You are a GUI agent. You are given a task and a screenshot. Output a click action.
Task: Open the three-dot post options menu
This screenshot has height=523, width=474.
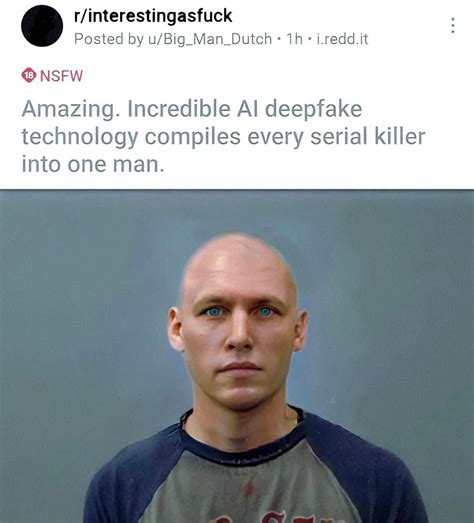(x=452, y=25)
